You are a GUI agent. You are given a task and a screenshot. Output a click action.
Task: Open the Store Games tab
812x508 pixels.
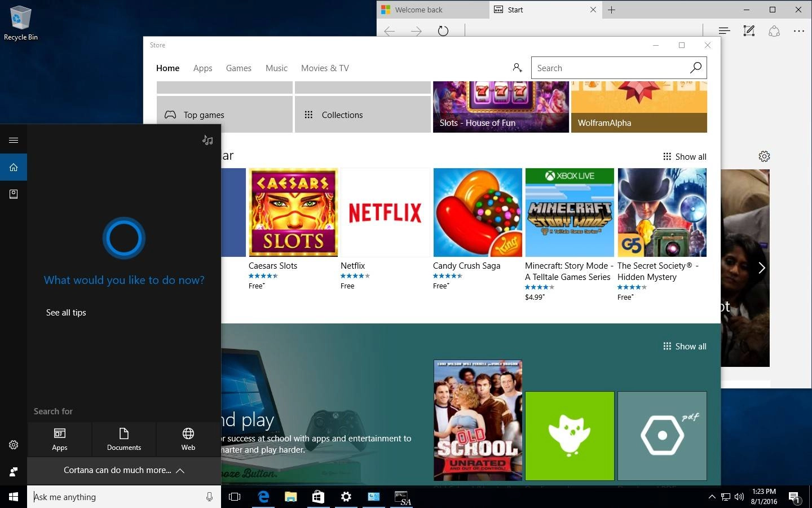239,68
